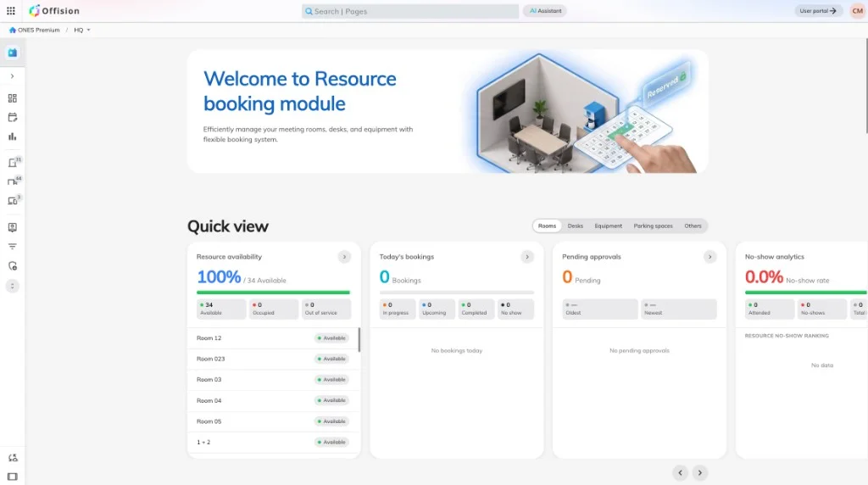
Task: Click the 0 Upcoming stat box
Action: pos(437,309)
